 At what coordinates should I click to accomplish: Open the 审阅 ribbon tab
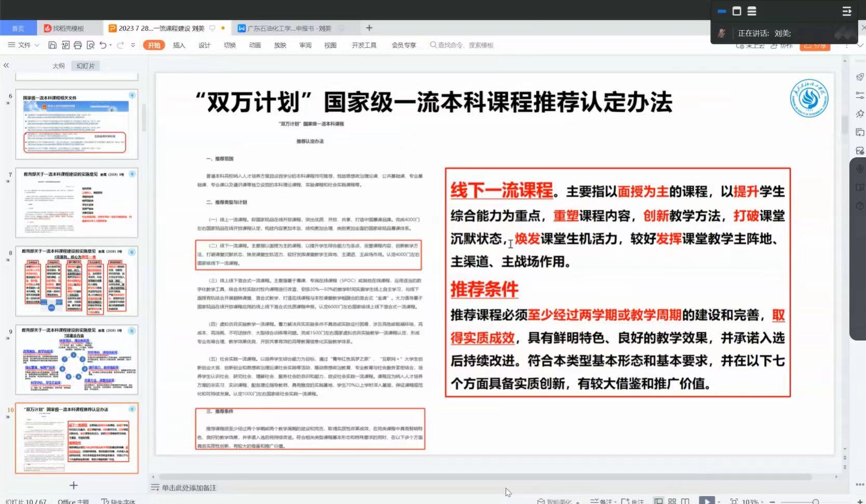(x=305, y=45)
